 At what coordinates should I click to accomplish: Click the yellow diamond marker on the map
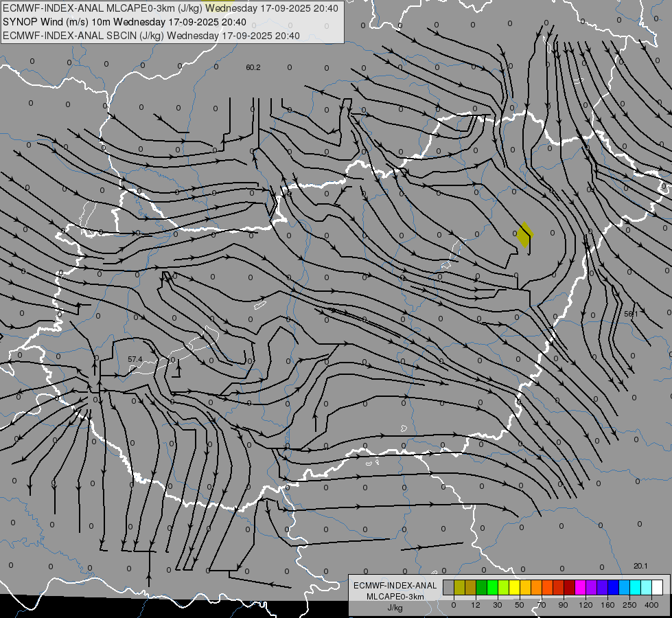coord(524,235)
